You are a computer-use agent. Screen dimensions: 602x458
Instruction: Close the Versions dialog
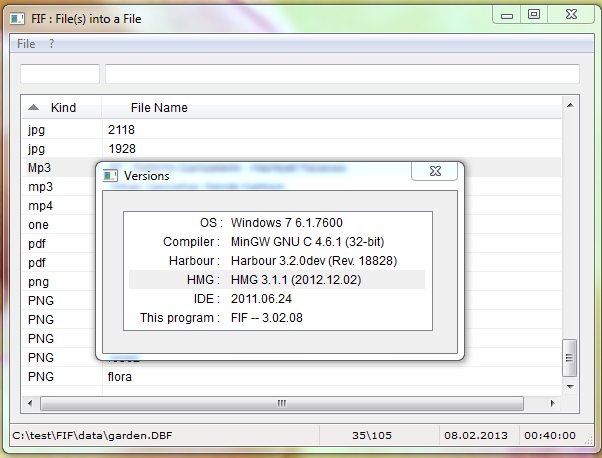tap(437, 173)
